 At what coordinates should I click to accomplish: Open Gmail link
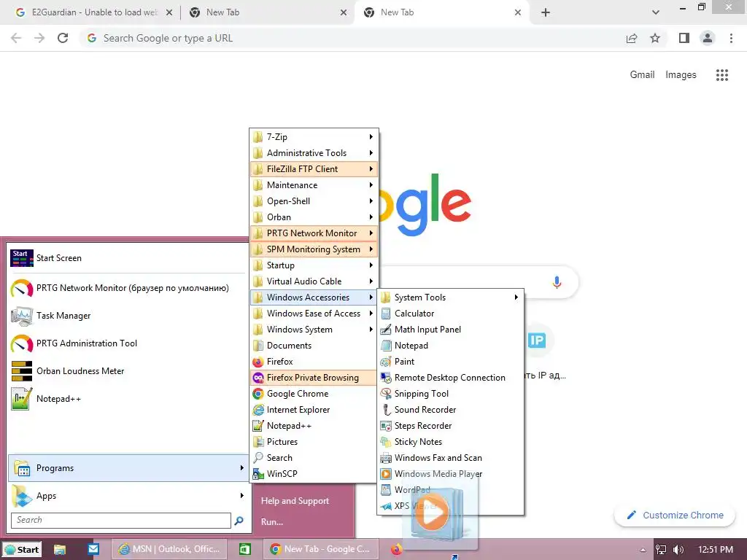pyautogui.click(x=642, y=75)
